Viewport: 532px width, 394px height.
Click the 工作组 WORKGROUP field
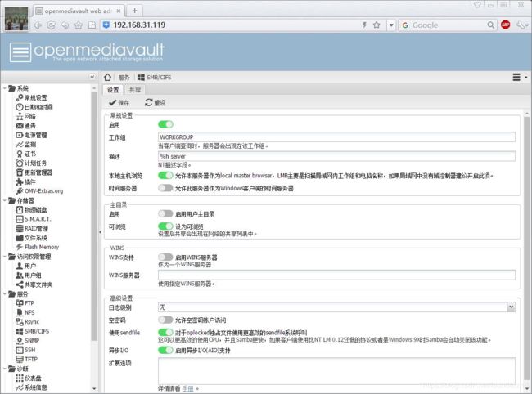[336, 137]
